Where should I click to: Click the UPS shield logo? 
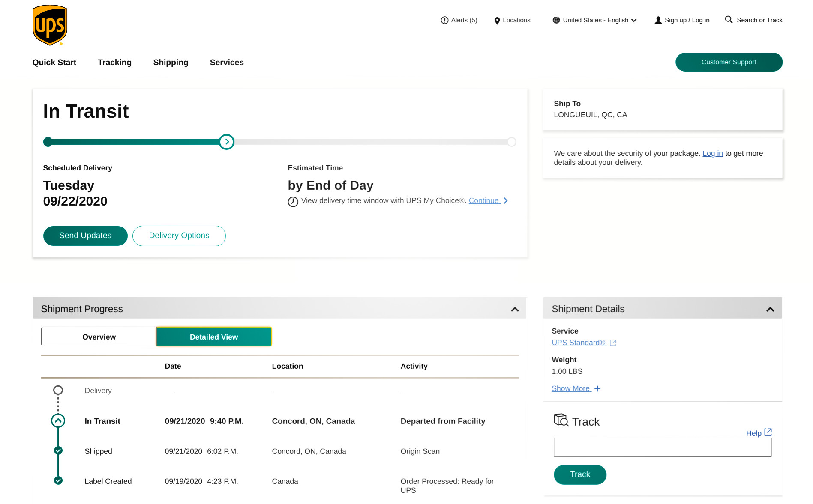point(50,25)
